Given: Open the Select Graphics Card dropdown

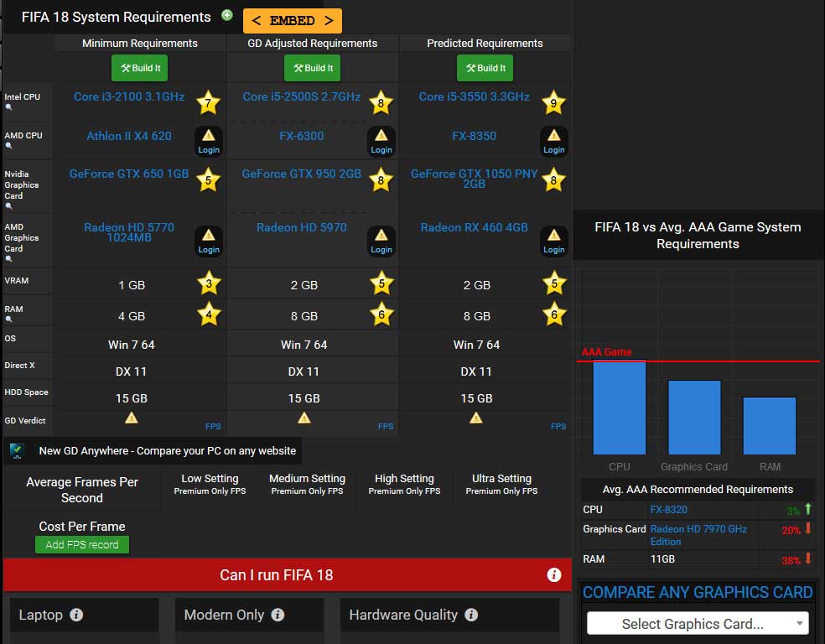Looking at the screenshot, I should tap(698, 624).
